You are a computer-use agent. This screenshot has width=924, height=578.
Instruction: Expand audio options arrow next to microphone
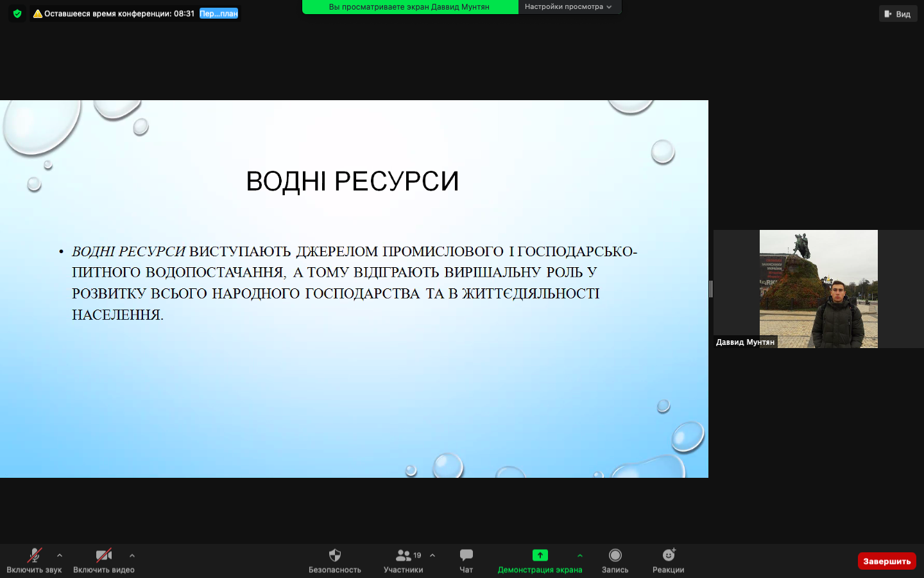pyautogui.click(x=60, y=556)
